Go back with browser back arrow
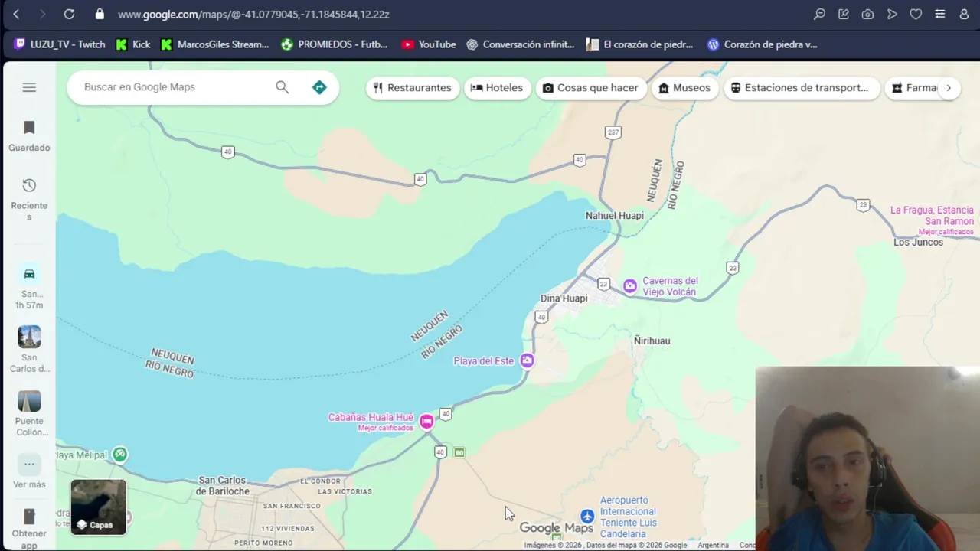 [17, 14]
